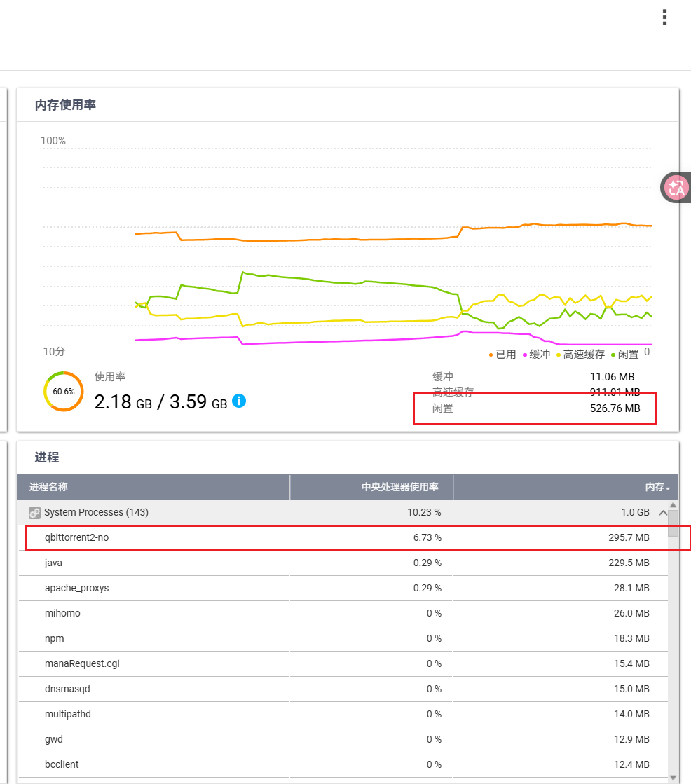Toggle the orange used-memory legend item

point(502,355)
